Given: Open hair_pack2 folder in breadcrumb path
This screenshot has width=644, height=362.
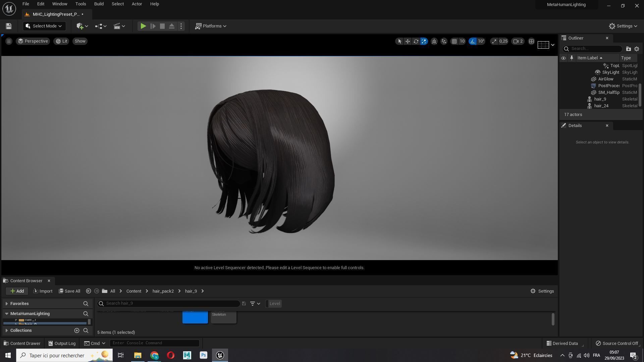Looking at the screenshot, I should [x=163, y=291].
